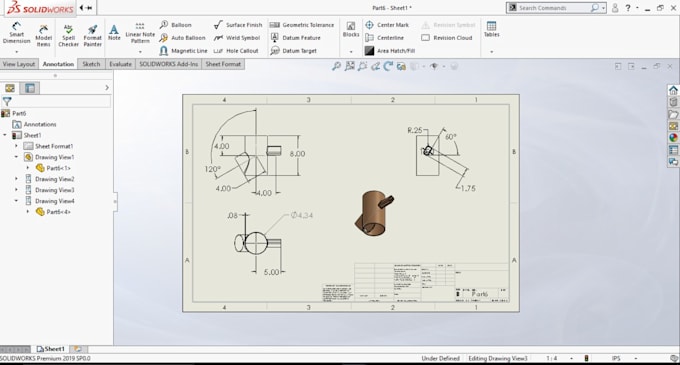This screenshot has width=680, height=365.
Task: Select the Sheet1 tab at bottom
Action: click(50, 349)
